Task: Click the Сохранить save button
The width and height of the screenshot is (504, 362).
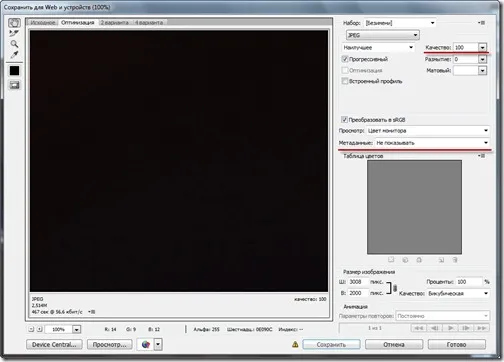Action: 331,344
